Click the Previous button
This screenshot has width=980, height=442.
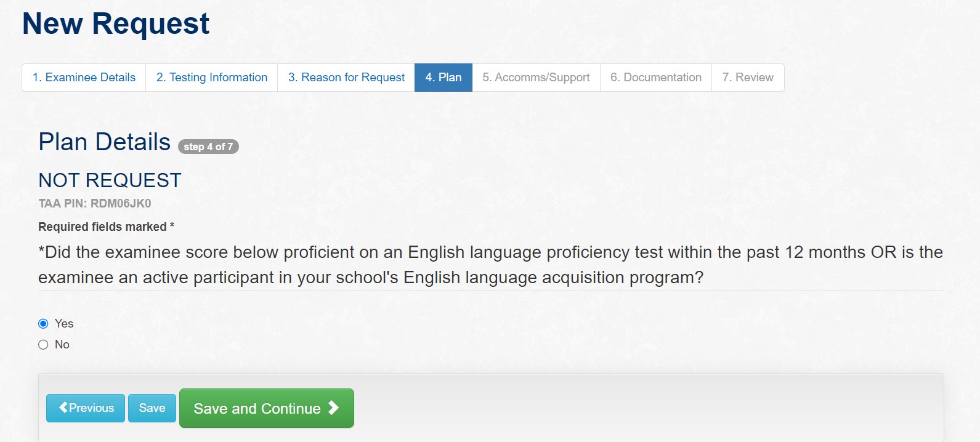coord(85,408)
